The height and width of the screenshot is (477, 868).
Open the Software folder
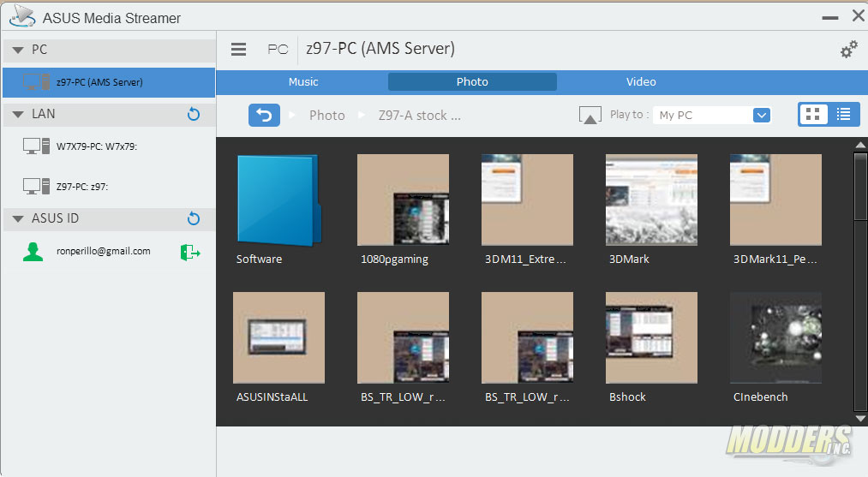point(279,200)
